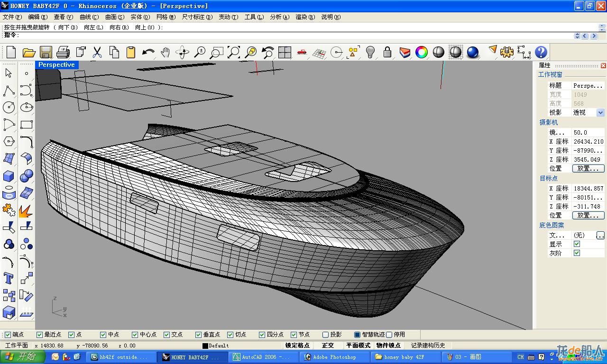Toggle 端点 endpoint snap checkbox
Screen dimensions: 607x364
pyautogui.click(x=8, y=335)
